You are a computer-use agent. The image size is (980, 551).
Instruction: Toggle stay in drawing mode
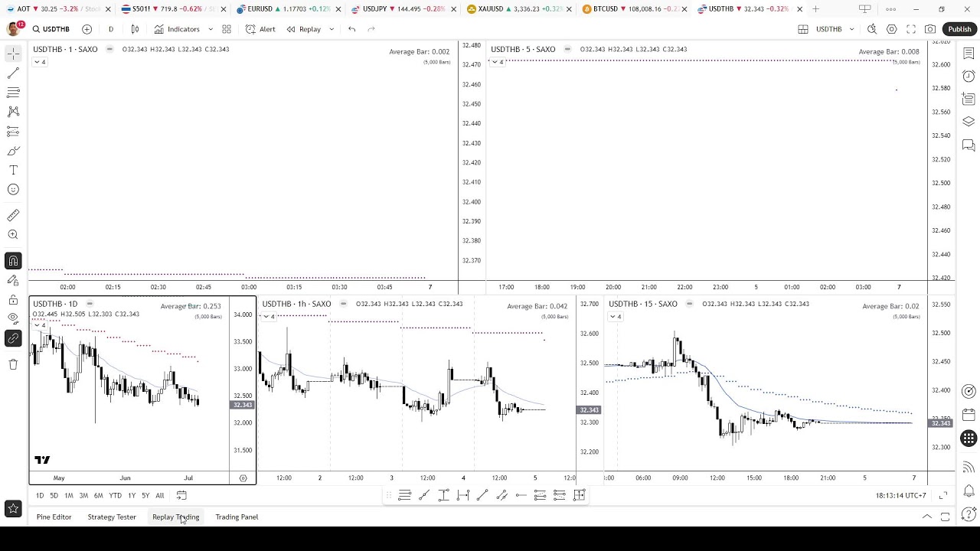(x=13, y=280)
